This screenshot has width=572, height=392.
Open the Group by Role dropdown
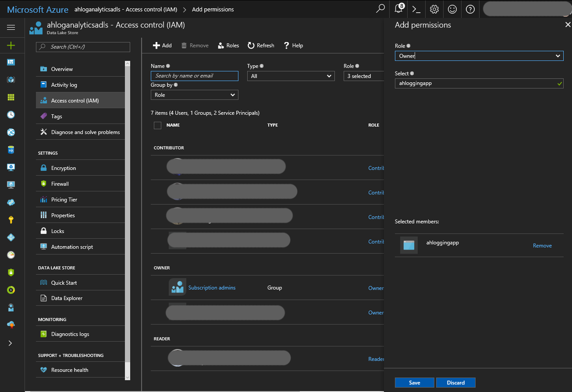tap(195, 95)
